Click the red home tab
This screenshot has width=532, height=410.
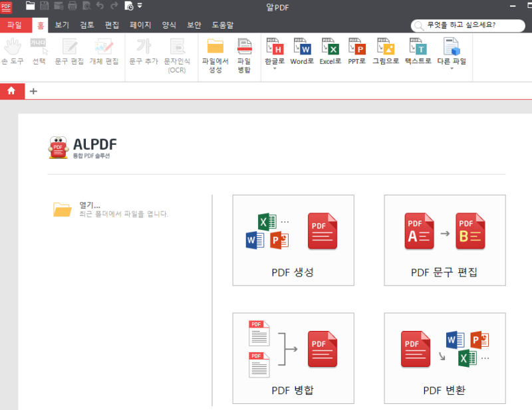(x=12, y=91)
